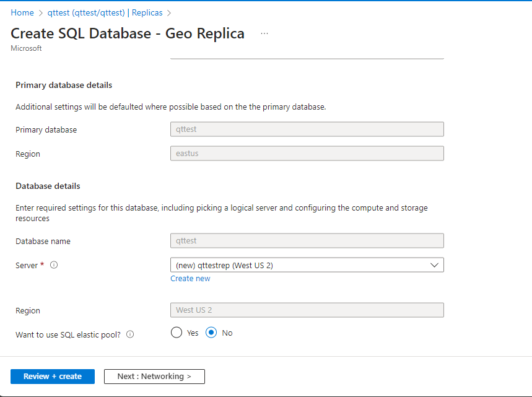The width and height of the screenshot is (532, 397).
Task: Click the 'Additional settings will be defaulted' text
Action: 171,107
